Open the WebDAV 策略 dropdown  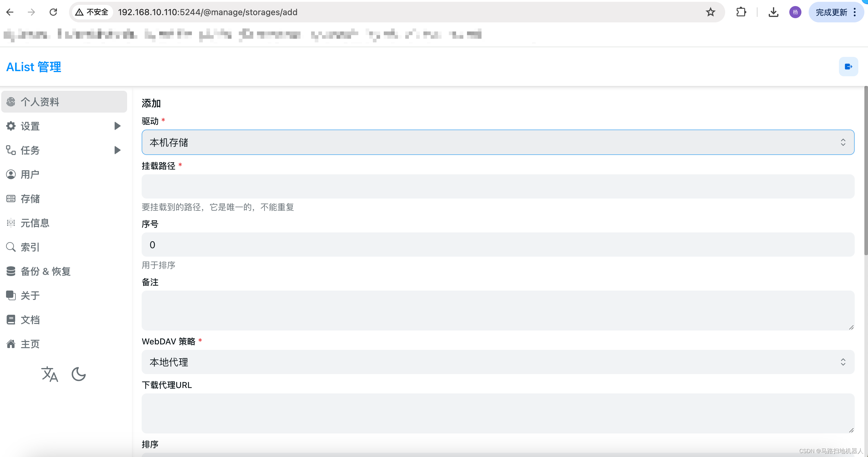click(498, 362)
